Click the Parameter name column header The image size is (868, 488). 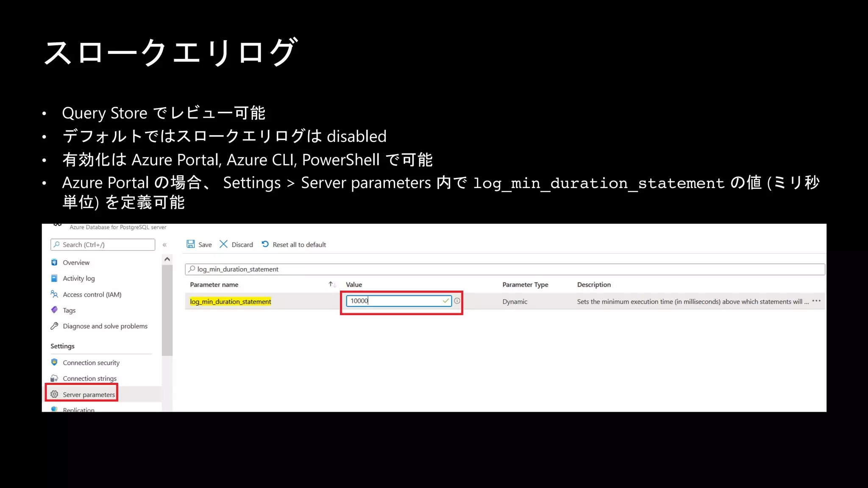(x=214, y=285)
